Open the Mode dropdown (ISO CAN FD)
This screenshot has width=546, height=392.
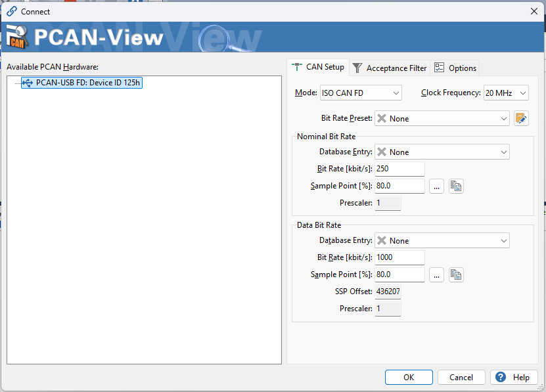361,93
